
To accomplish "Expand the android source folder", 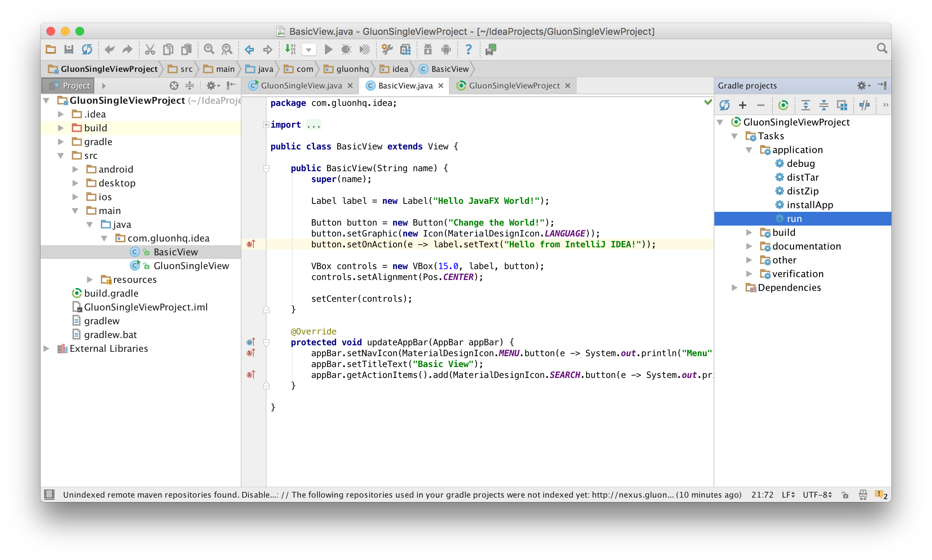I will click(x=75, y=169).
